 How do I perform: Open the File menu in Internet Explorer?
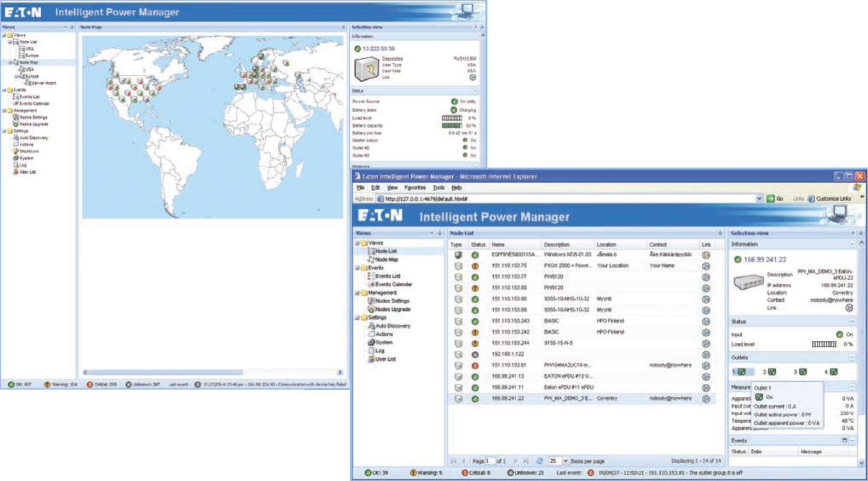[x=360, y=187]
